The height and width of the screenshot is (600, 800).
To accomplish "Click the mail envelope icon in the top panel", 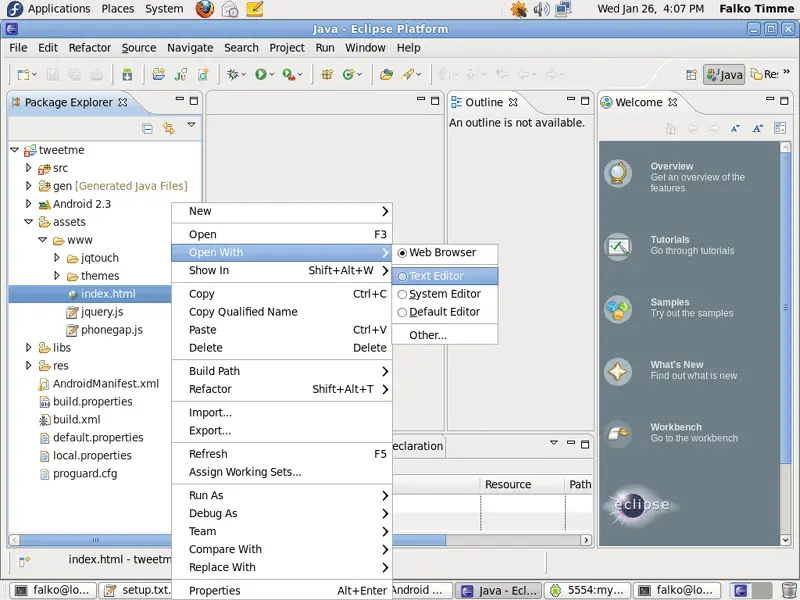I will [x=230, y=9].
